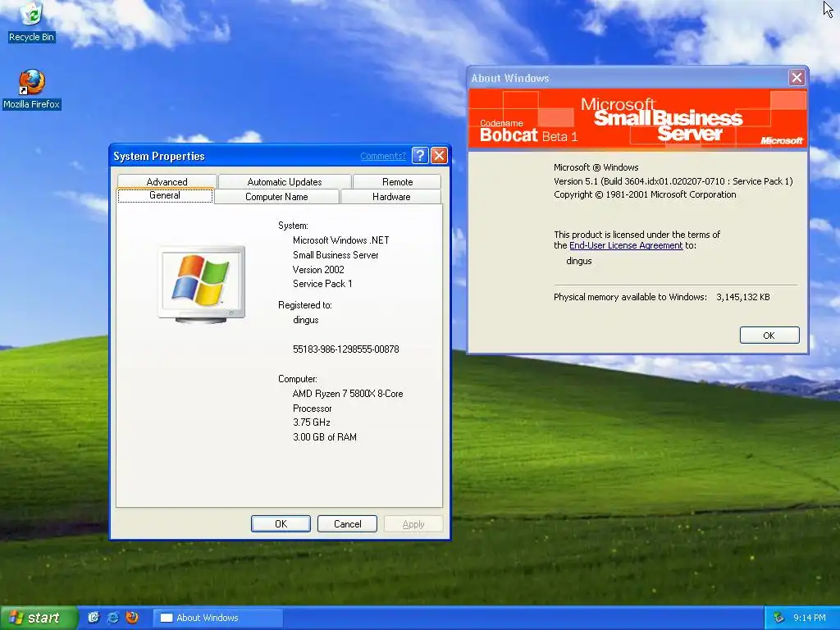
Task: Click the Windows monitor logo in System Properties
Action: pyautogui.click(x=202, y=285)
